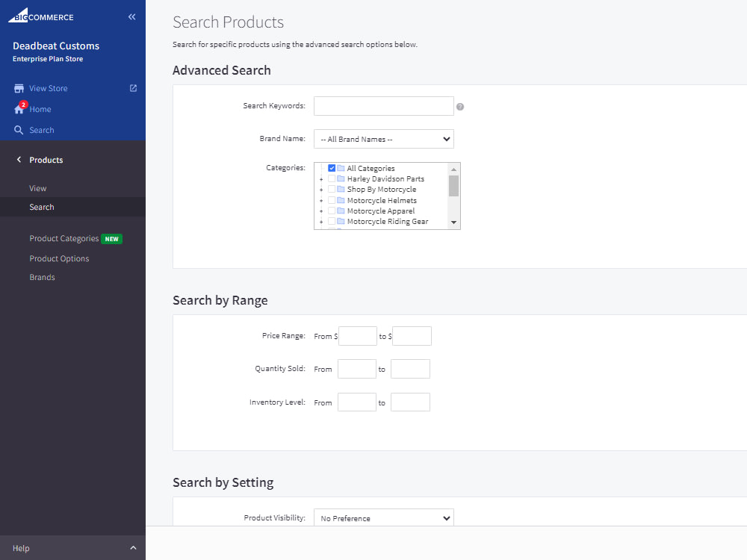747x560 pixels.
Task: Open View Store from sidebar
Action: [x=48, y=89]
